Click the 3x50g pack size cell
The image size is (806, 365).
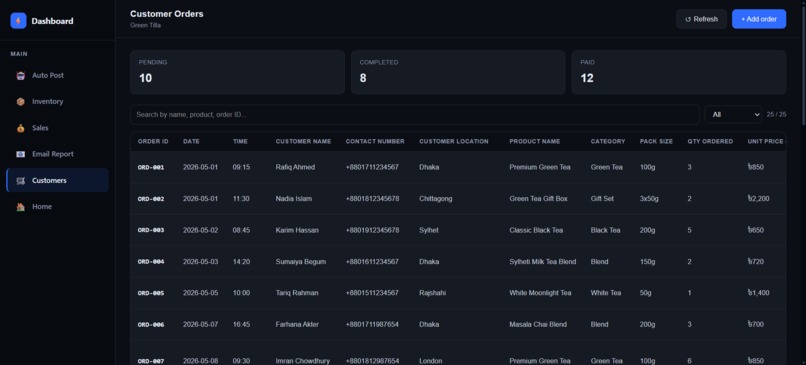tap(650, 198)
